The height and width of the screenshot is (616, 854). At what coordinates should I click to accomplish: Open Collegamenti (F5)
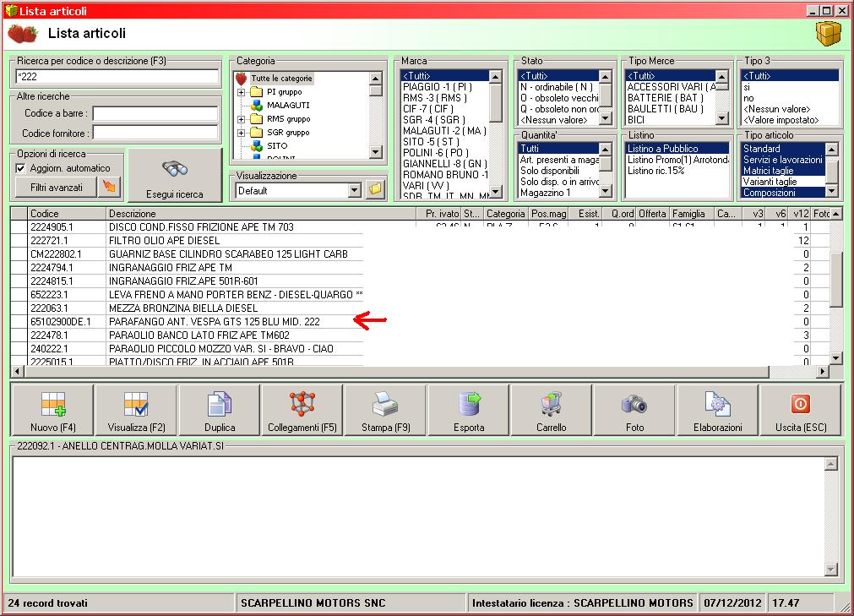(x=302, y=410)
